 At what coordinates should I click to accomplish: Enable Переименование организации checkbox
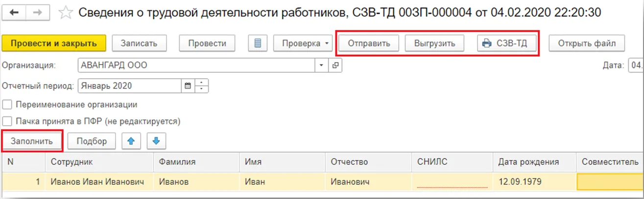tap(7, 105)
